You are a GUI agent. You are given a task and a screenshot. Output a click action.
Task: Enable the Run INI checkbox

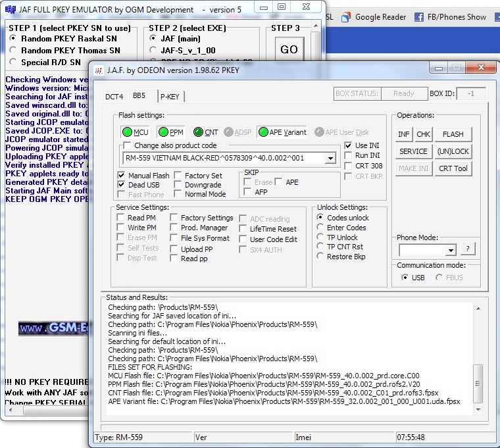pos(348,155)
